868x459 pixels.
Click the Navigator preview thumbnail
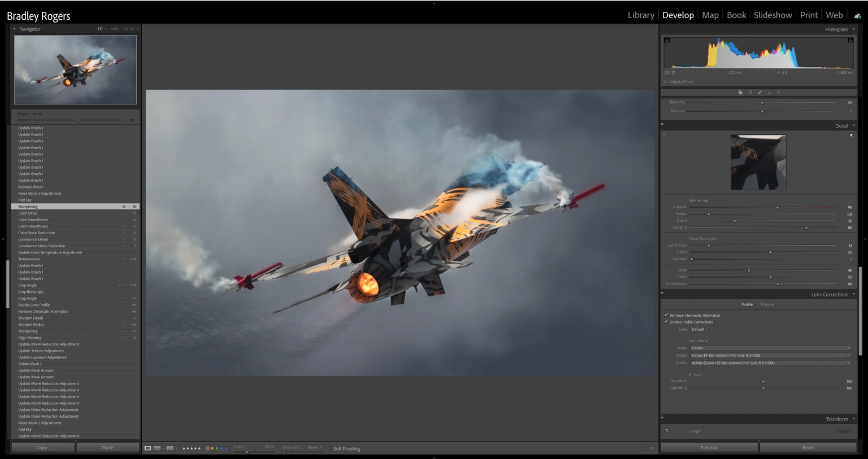(x=75, y=69)
